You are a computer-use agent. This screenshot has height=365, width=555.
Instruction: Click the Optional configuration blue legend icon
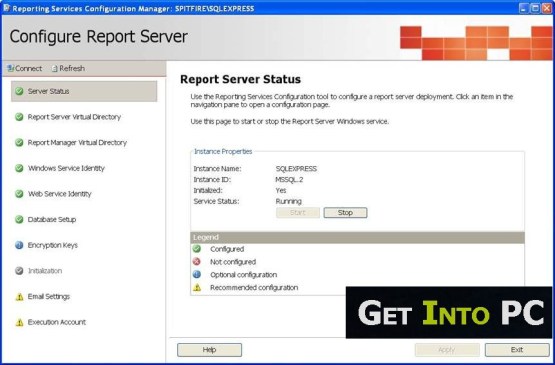(197, 274)
